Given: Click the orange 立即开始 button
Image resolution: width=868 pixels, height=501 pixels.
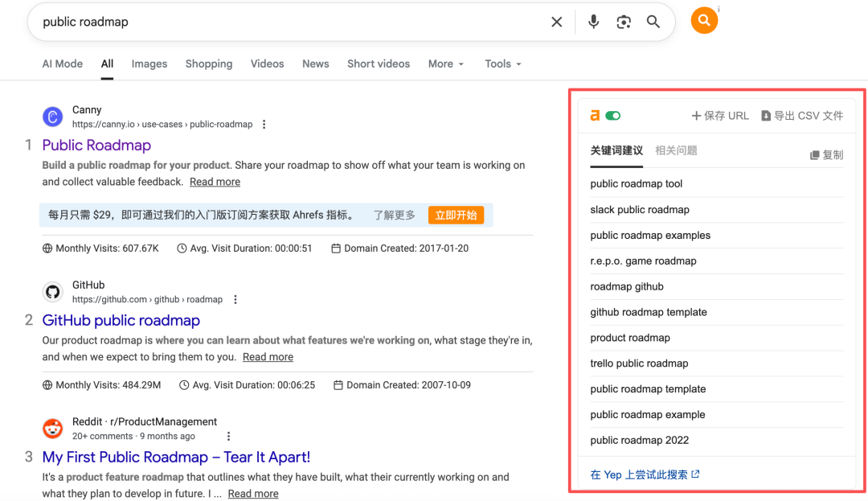Looking at the screenshot, I should (456, 215).
